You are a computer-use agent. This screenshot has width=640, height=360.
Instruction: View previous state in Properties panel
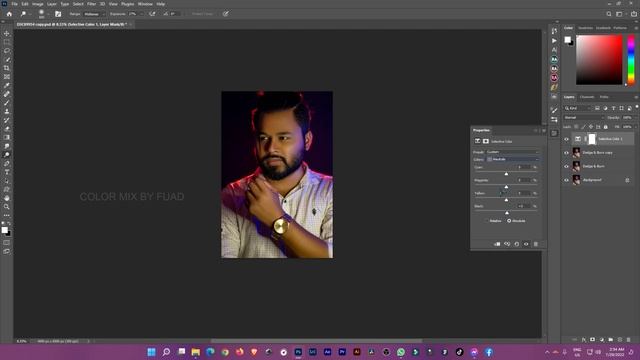pos(507,244)
